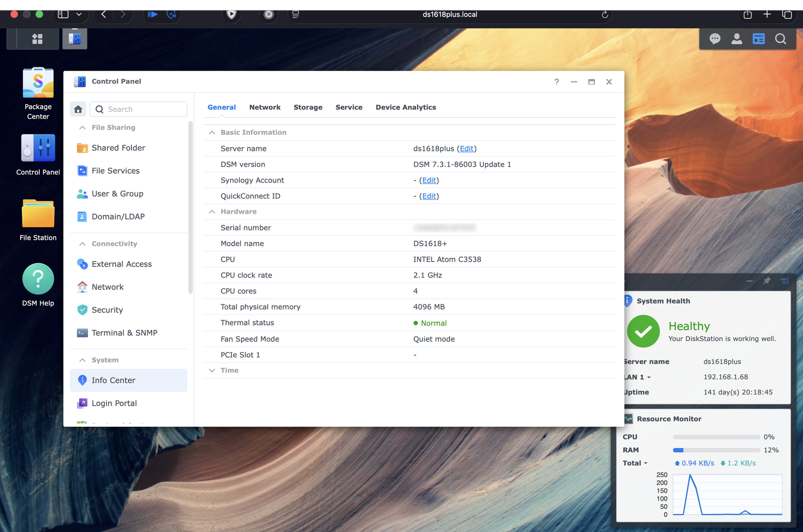Minimize the widget panel
Screen dimensions: 803x532
pyautogui.click(x=749, y=281)
